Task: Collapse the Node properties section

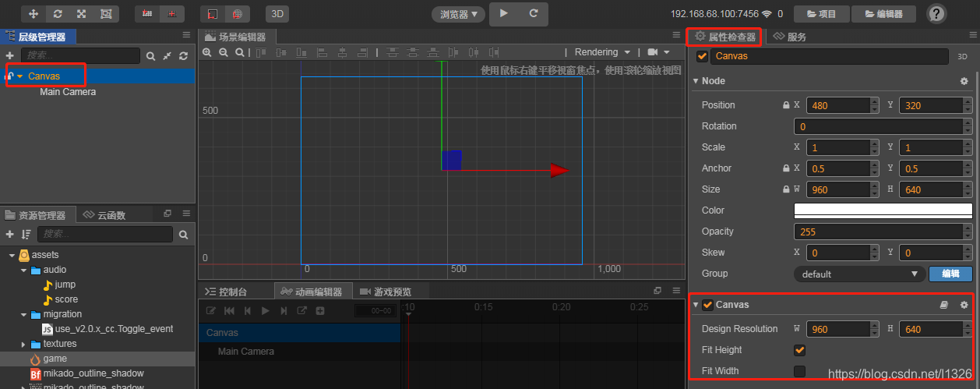Action: [696, 81]
